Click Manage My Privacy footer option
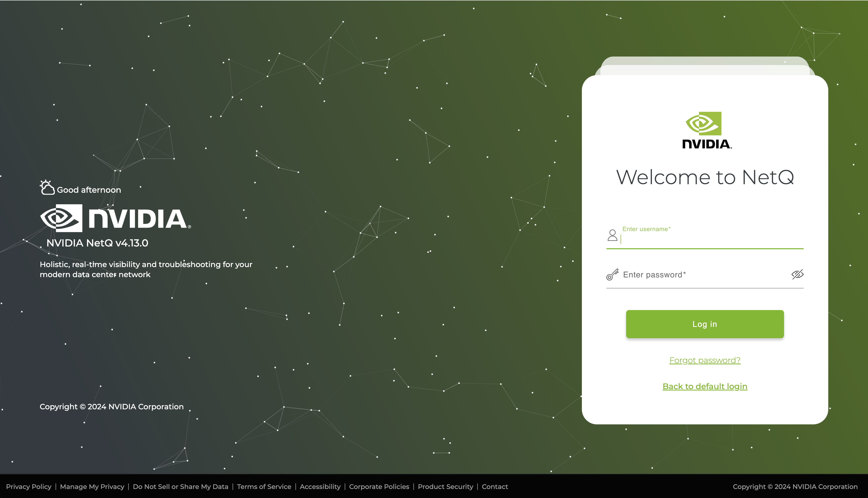The image size is (868, 498). [x=92, y=487]
